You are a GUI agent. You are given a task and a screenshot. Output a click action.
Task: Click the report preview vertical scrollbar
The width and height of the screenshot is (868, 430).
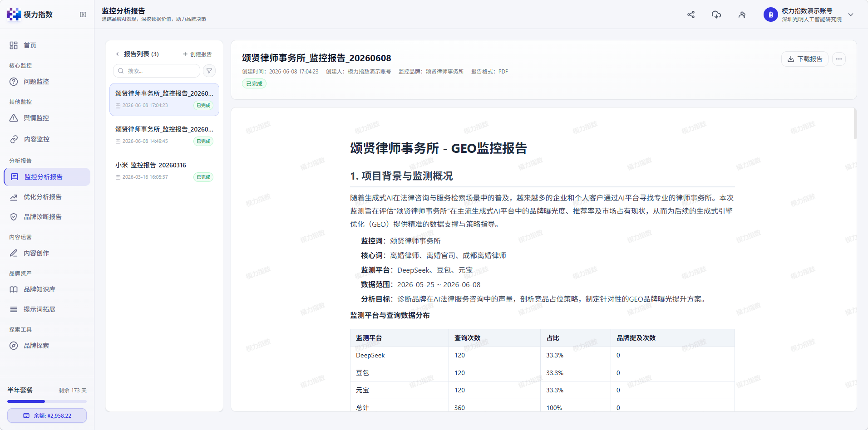tap(855, 123)
